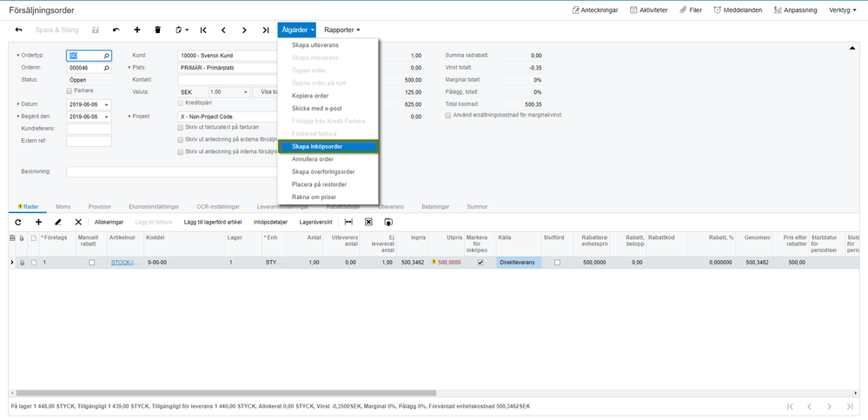Open the Datum date picker dropdown
The height and width of the screenshot is (420, 868).
pos(106,104)
